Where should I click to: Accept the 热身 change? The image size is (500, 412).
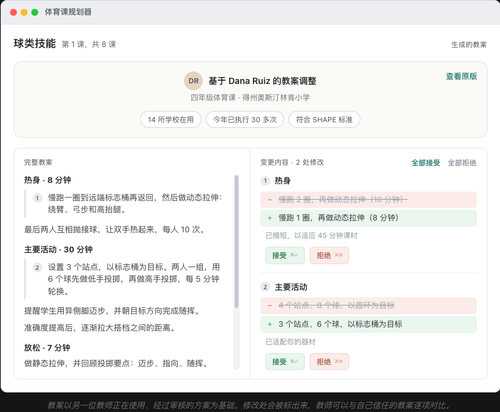click(x=285, y=255)
